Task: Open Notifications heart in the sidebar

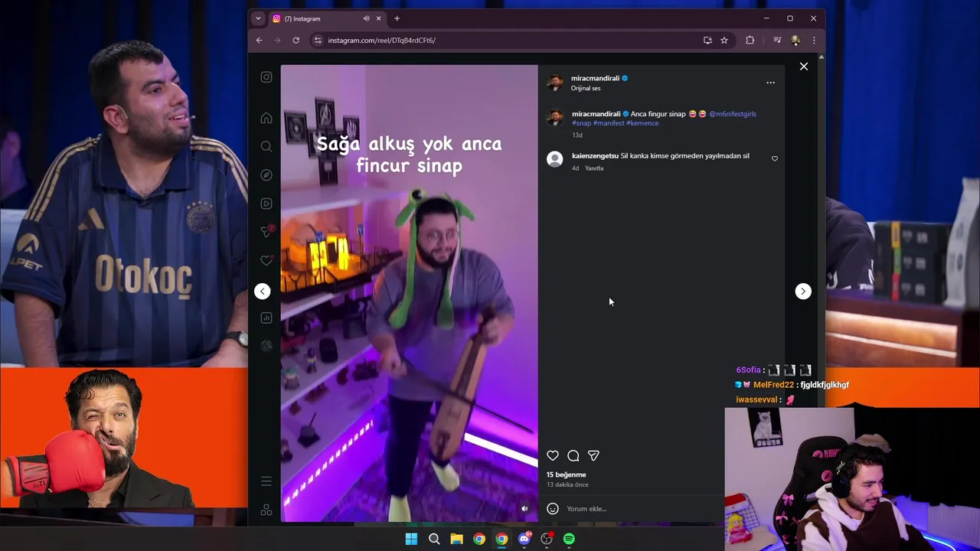Action: tap(266, 261)
